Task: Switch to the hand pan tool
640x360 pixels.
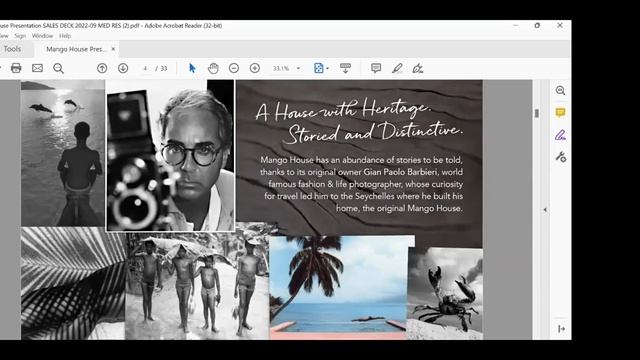Action: point(213,68)
